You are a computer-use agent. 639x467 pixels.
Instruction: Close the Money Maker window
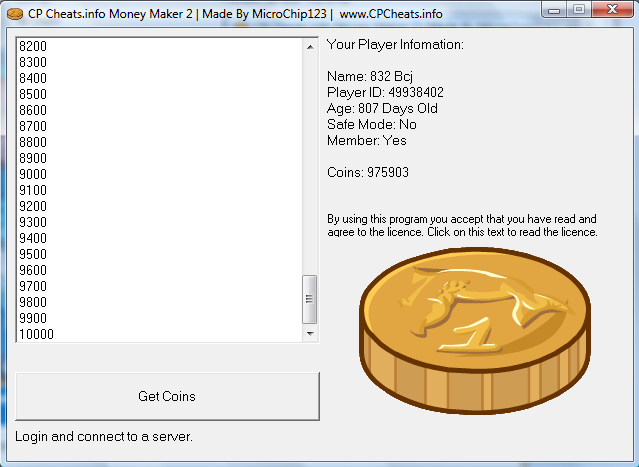pos(613,9)
